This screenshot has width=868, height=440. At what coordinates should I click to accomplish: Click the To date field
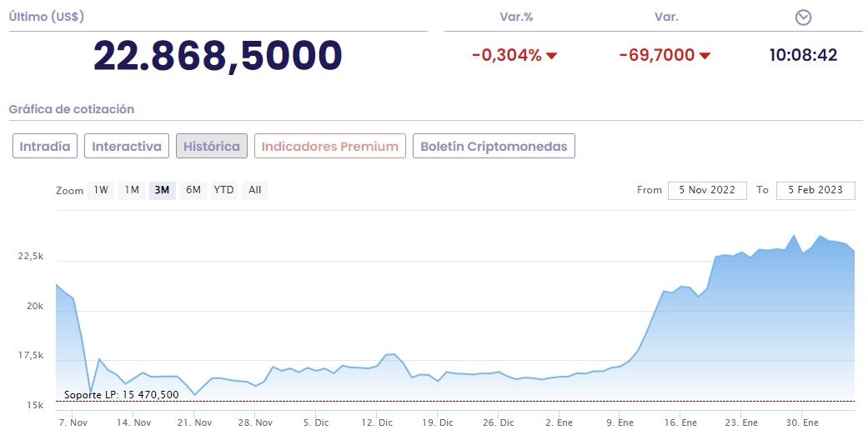815,190
